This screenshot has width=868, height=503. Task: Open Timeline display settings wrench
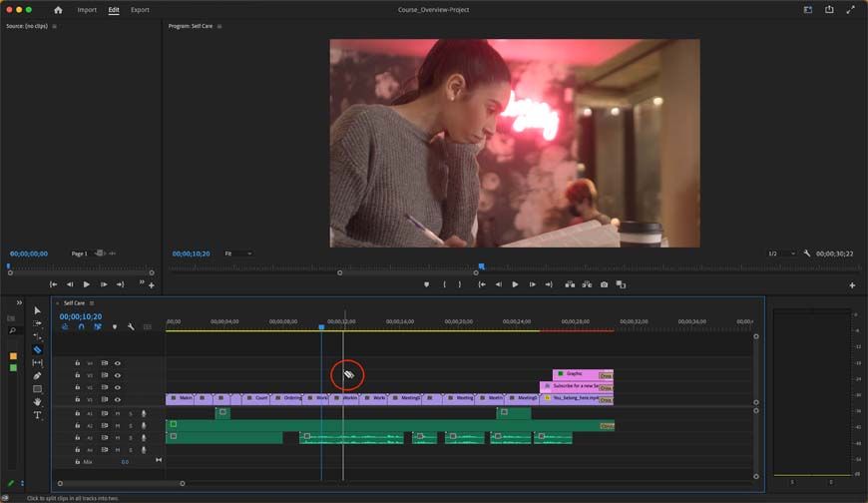click(x=131, y=326)
